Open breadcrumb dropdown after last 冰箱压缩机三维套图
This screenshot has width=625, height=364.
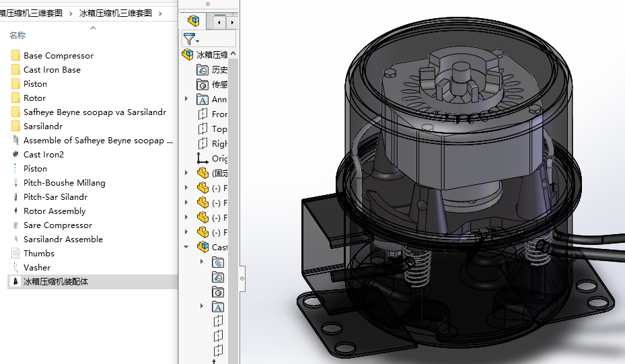coord(159,13)
